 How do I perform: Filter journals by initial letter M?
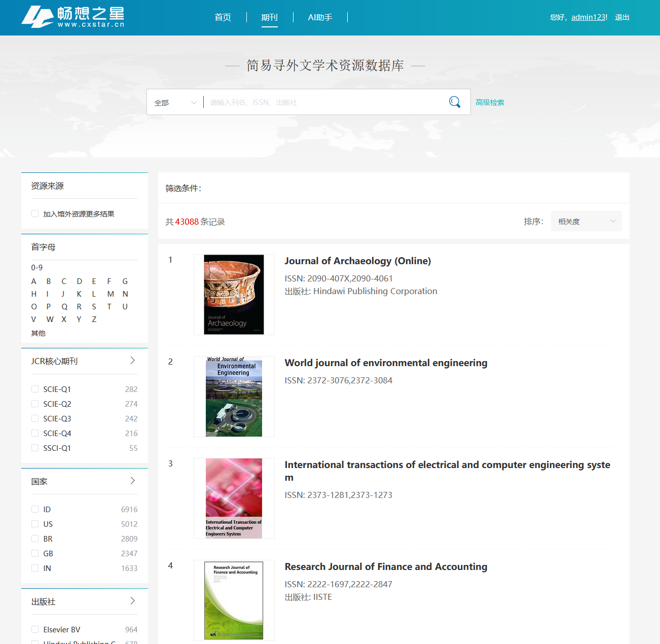pos(111,294)
